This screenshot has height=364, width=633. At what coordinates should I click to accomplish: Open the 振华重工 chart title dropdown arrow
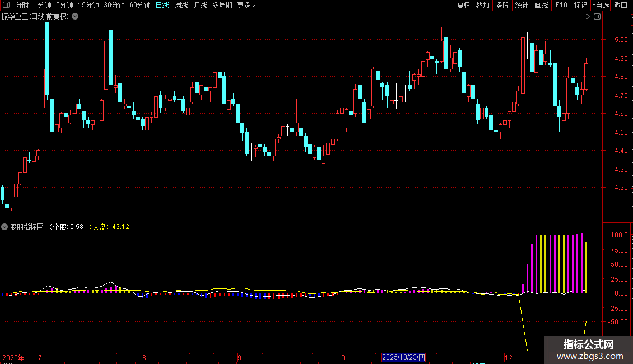[x=75, y=17]
